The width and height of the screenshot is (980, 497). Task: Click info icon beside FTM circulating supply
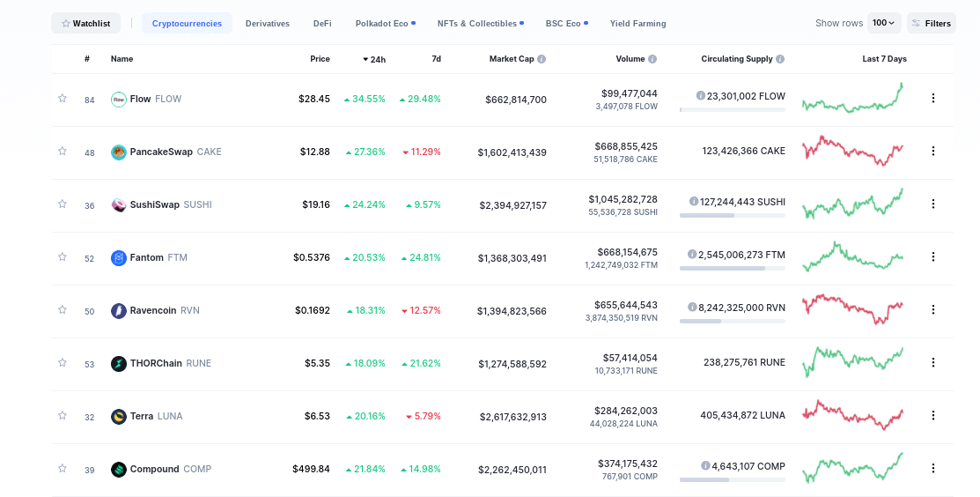(692, 254)
